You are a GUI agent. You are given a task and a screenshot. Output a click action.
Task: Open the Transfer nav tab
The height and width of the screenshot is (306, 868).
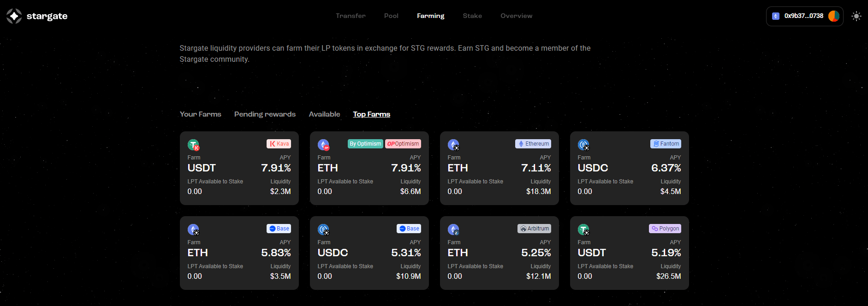(x=351, y=16)
